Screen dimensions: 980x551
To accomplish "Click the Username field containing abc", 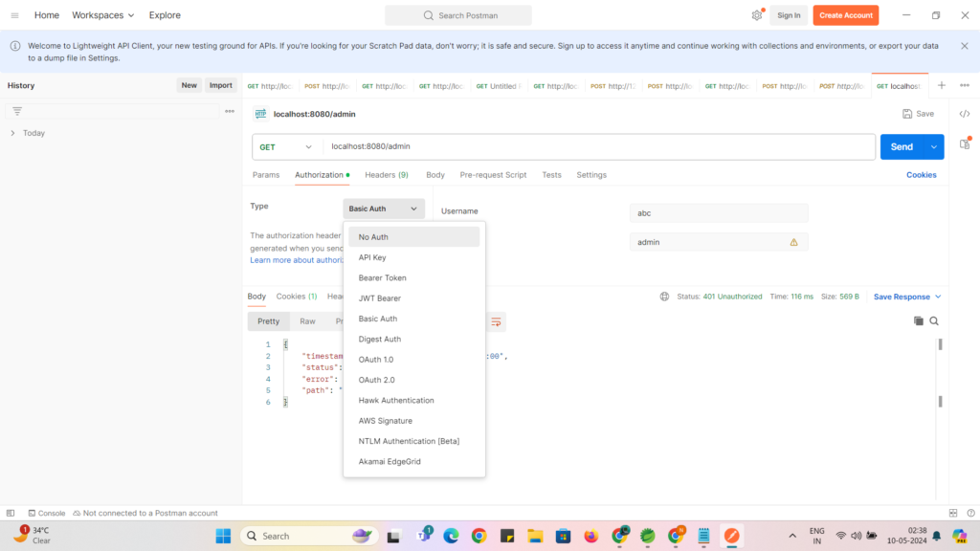I will pyautogui.click(x=719, y=213).
